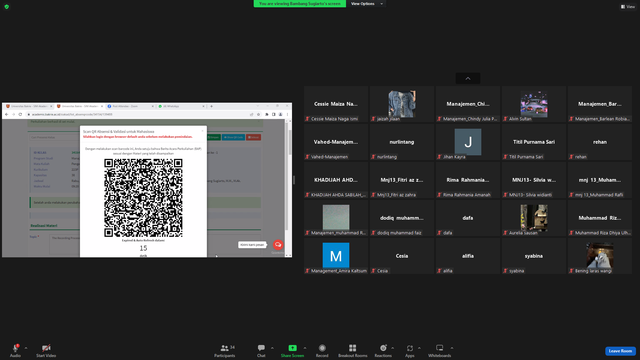The width and height of the screenshot is (640, 360).
Task: Expand the whiteboards options arrow
Action: [452, 348]
